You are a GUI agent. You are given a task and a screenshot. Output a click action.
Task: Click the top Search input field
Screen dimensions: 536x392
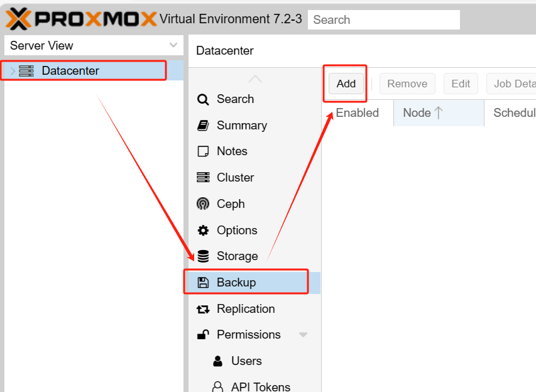(384, 19)
